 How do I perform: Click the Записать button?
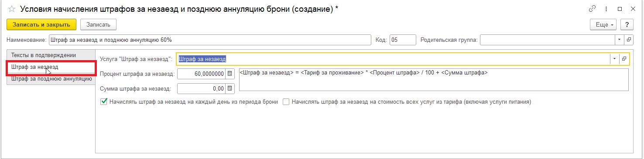coord(98,25)
